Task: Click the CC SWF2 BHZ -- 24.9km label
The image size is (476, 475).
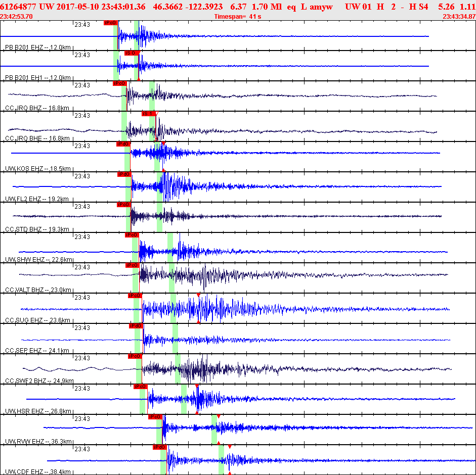Action: 39,381
